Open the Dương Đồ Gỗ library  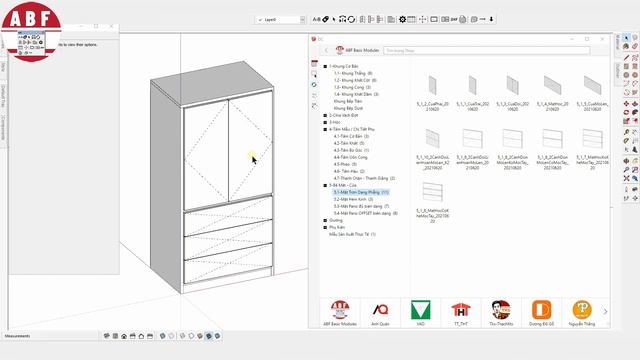[541, 313]
